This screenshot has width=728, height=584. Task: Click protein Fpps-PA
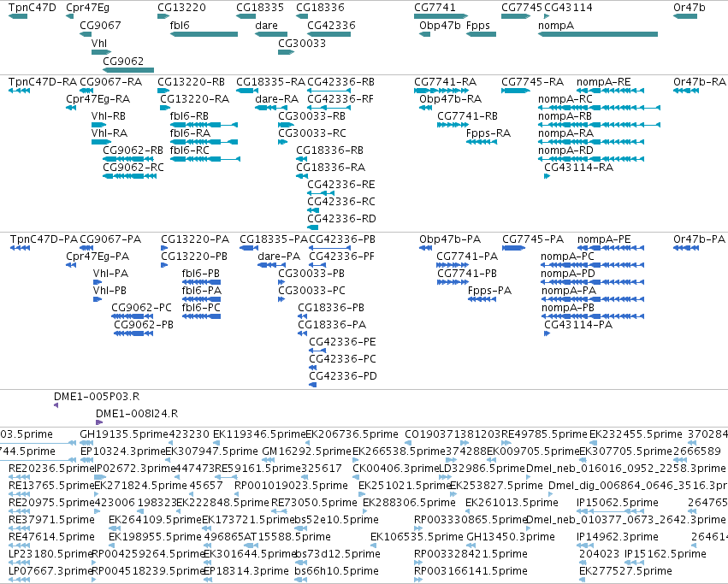point(490,291)
